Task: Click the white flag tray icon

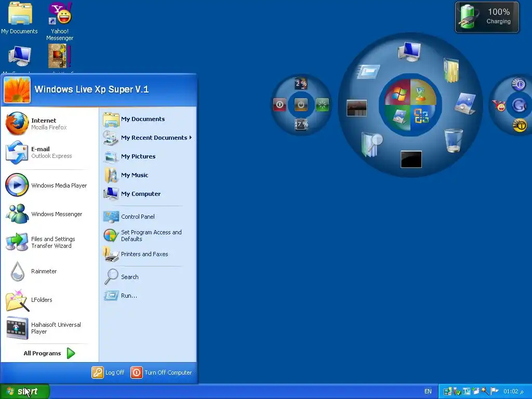Action: click(x=495, y=391)
